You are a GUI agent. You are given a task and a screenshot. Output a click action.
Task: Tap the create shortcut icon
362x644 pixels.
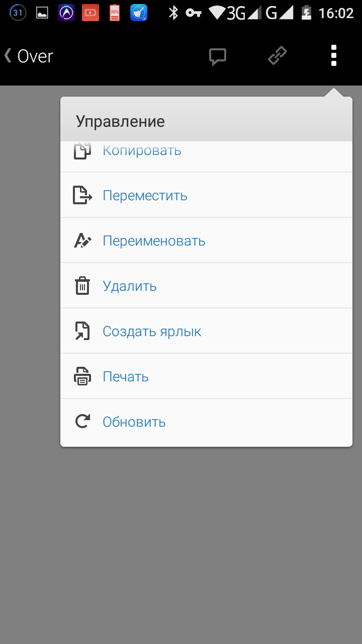[x=82, y=331]
